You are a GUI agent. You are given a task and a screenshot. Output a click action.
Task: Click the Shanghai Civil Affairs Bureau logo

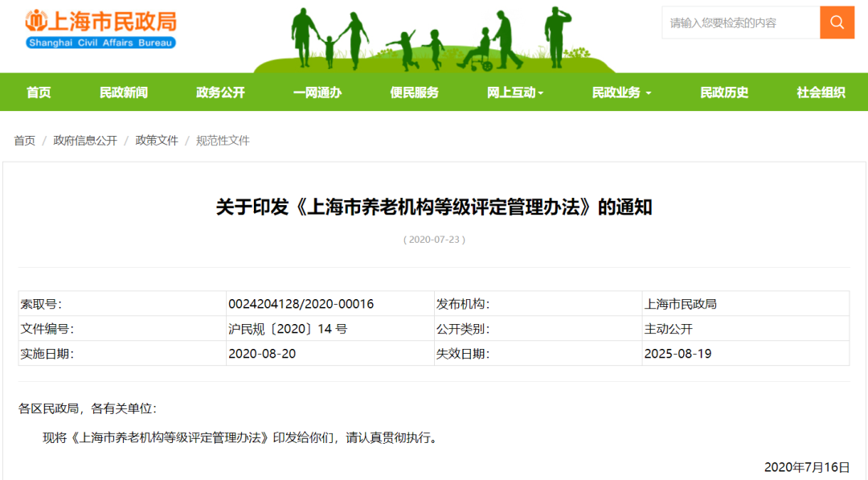[100, 29]
